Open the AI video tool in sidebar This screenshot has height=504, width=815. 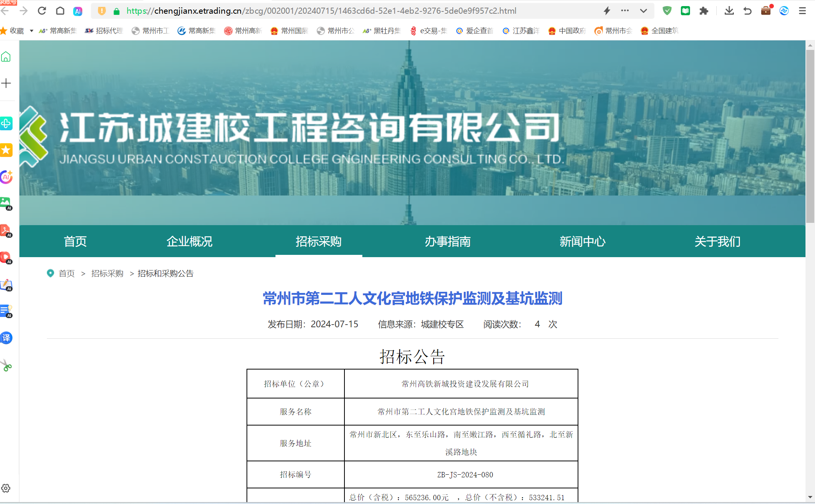6,258
